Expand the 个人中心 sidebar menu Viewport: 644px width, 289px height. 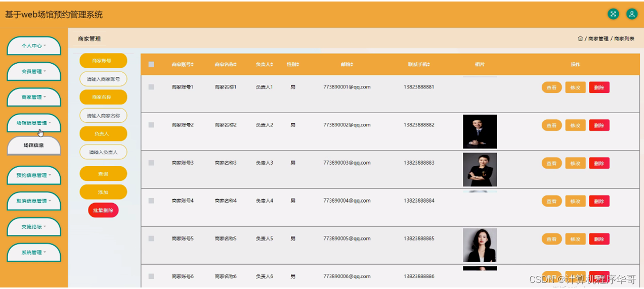point(34,46)
